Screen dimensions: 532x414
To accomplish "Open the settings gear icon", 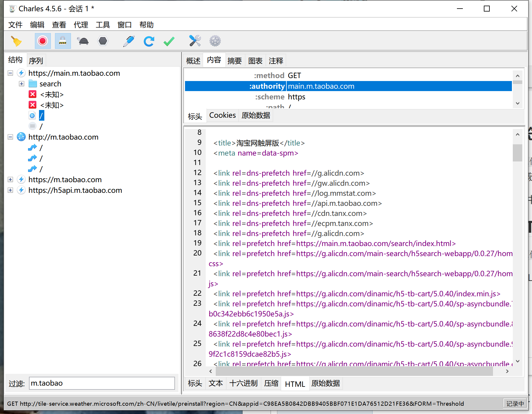I will tap(215, 41).
